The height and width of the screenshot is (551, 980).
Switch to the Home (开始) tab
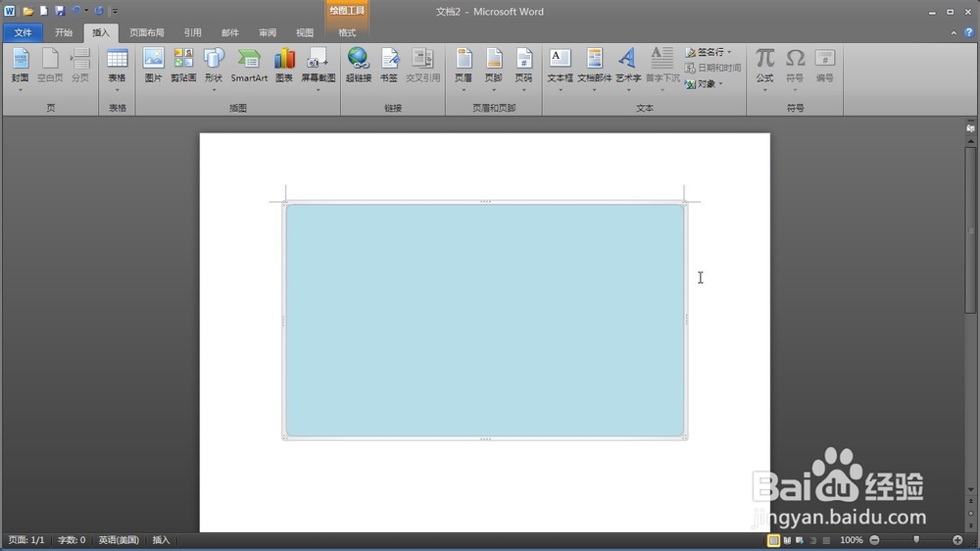(63, 32)
